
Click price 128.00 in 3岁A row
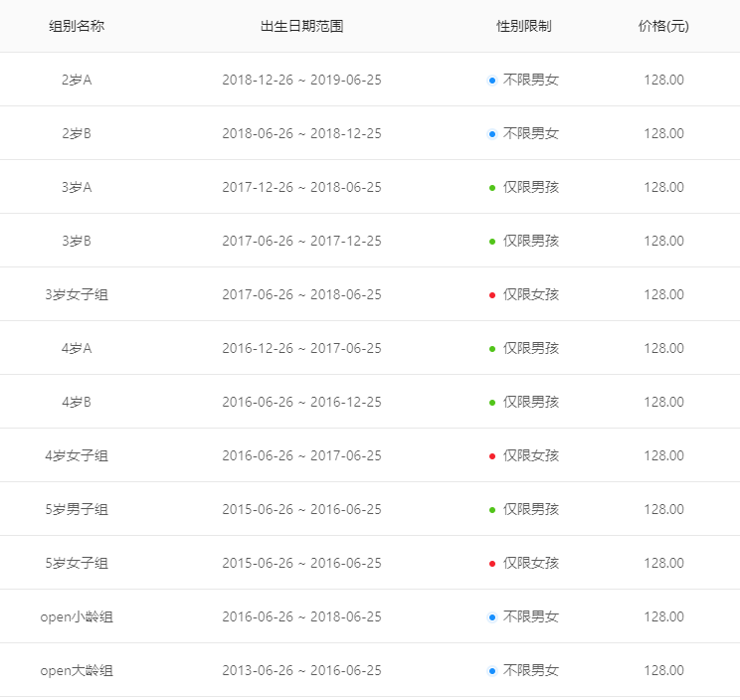[x=664, y=187]
